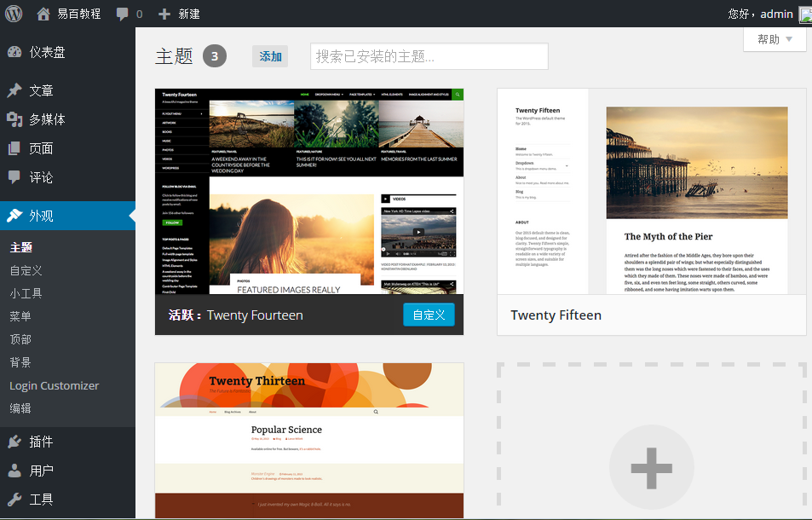Click the 工具 wrench icon

(x=14, y=500)
